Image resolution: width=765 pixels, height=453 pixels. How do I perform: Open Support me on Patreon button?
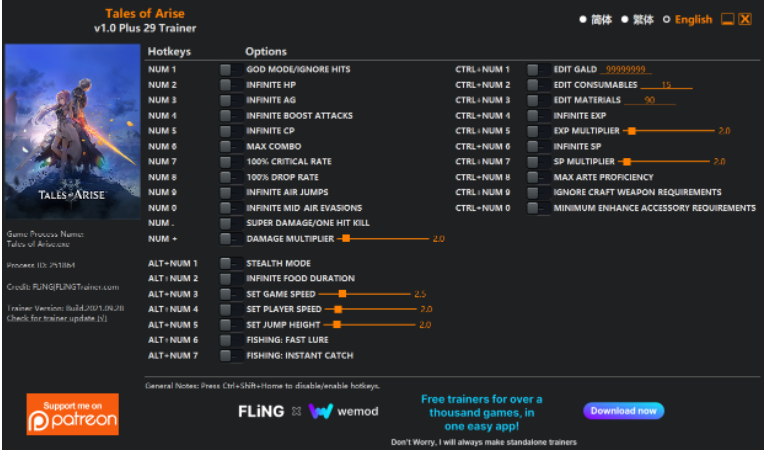[73, 414]
